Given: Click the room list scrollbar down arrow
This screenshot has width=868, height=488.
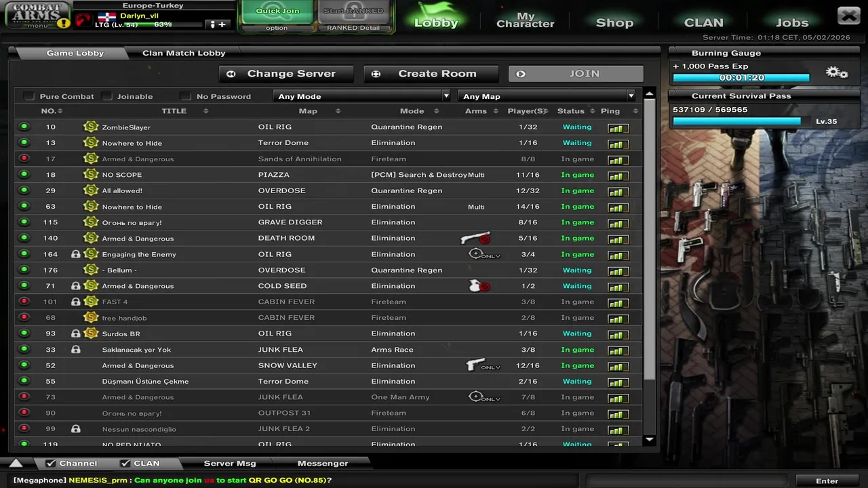Looking at the screenshot, I should coord(649,440).
